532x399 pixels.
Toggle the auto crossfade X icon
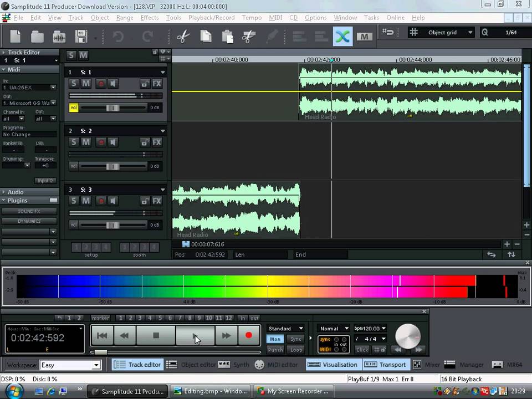tap(342, 36)
